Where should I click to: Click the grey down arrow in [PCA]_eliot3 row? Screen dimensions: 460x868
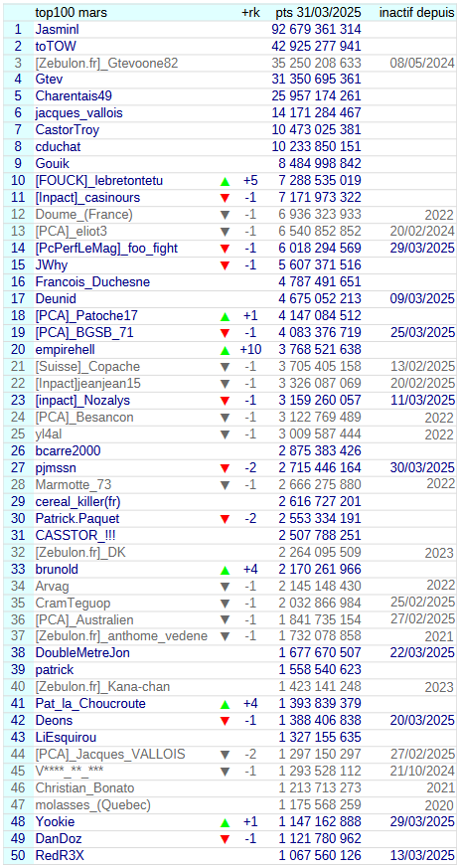[x=225, y=232]
